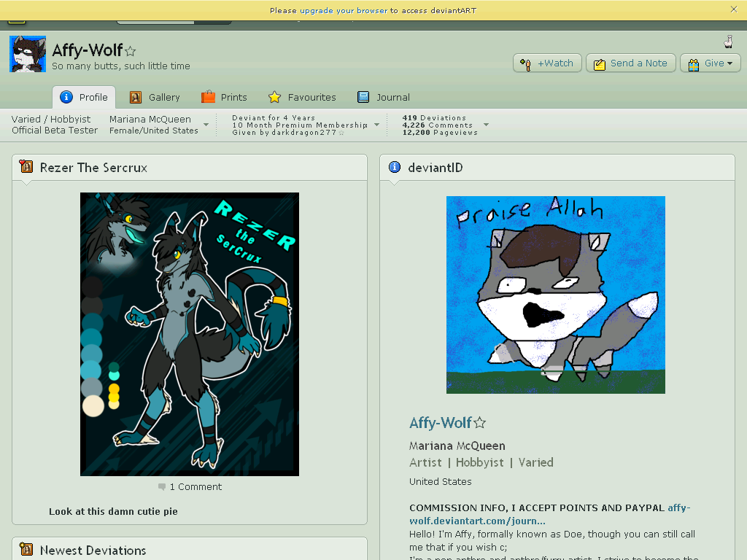Open the upgrade your browser link
The width and height of the screenshot is (747, 560).
click(x=344, y=10)
